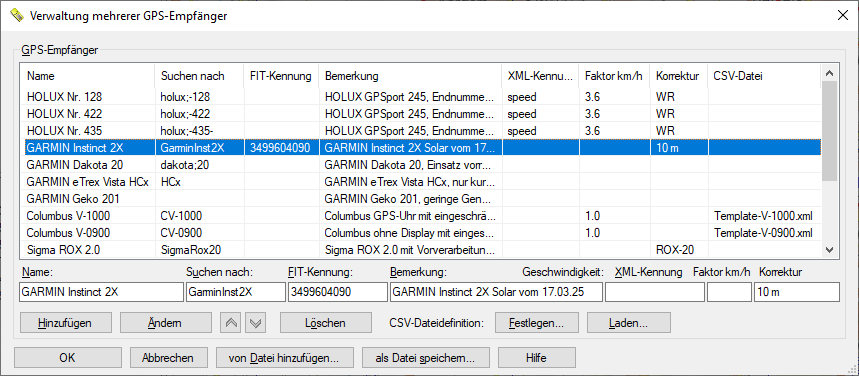Click von Datei hinzufügen... button
Viewport: 859px width, 376px height.
coord(285,358)
